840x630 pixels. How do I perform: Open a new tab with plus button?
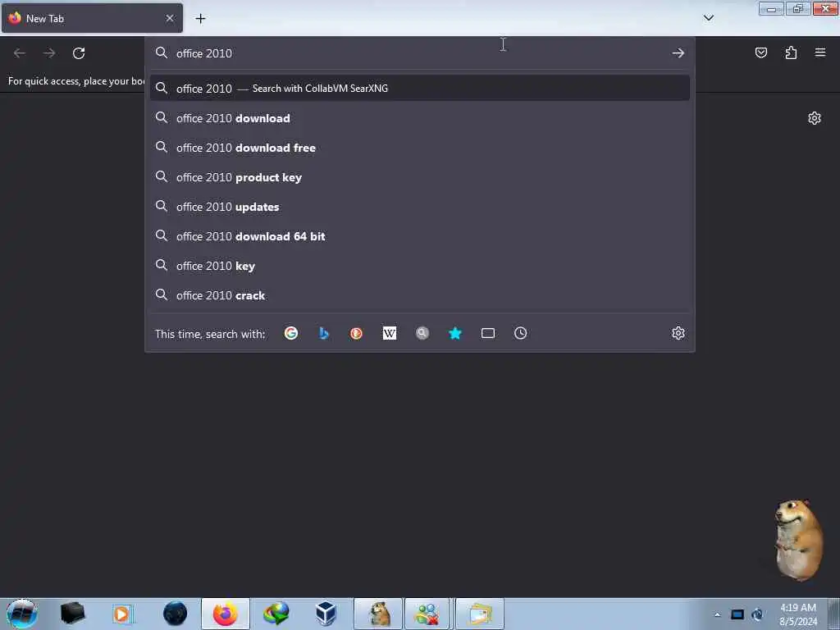pos(200,19)
